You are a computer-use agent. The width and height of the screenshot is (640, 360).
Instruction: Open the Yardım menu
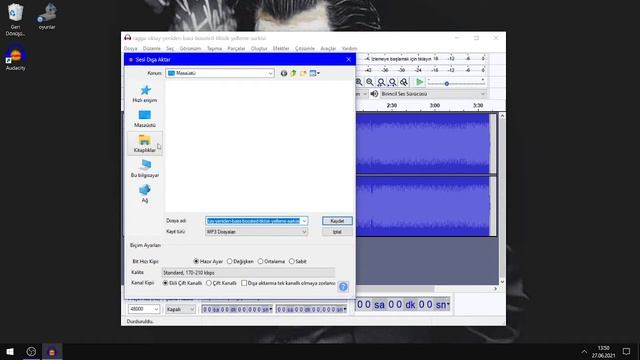tap(349, 48)
